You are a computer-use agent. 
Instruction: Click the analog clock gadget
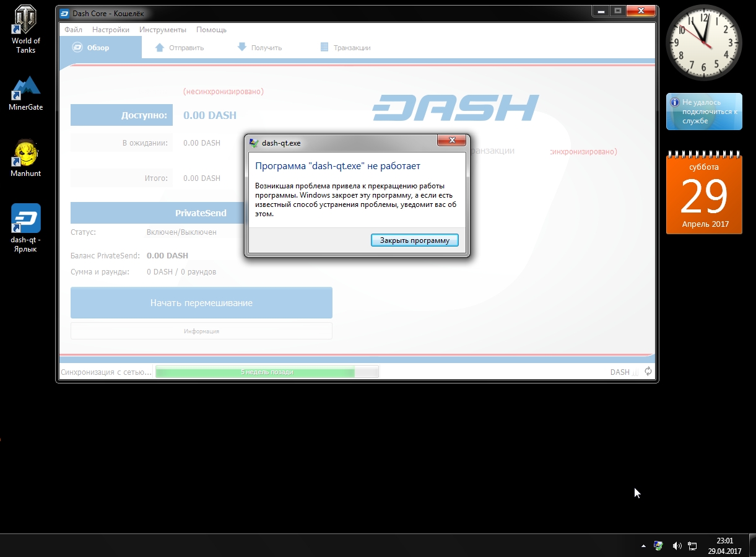point(704,43)
